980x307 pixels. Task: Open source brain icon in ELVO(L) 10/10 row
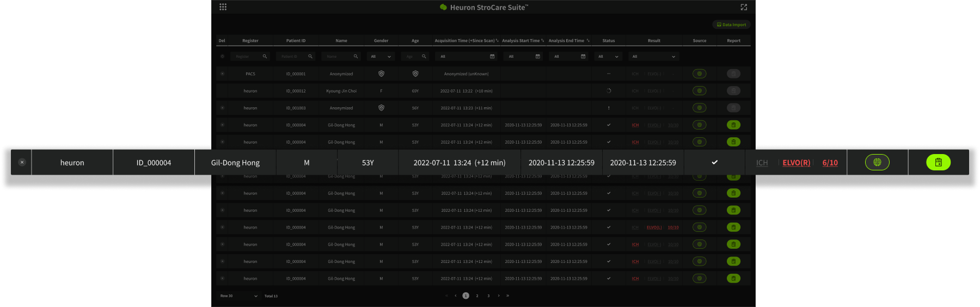(700, 227)
